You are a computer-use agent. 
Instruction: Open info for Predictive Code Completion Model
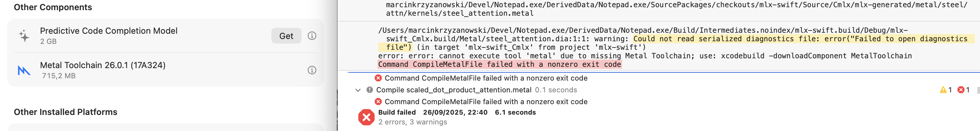(x=312, y=36)
